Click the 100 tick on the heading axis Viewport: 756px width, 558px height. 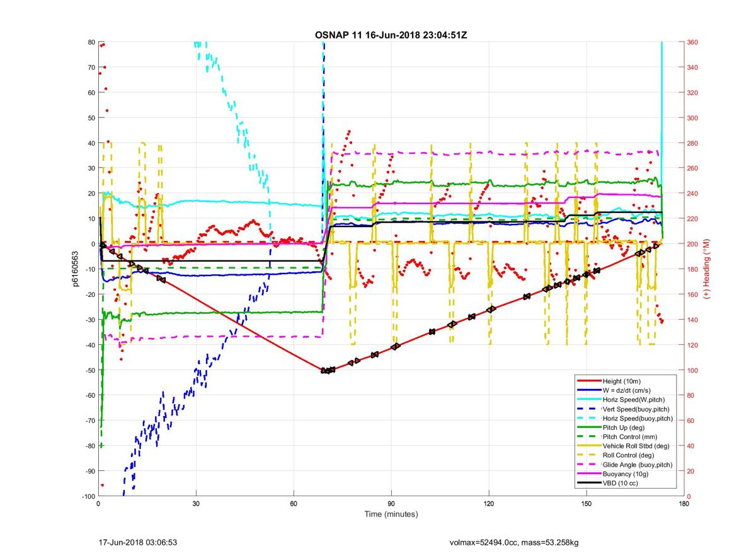coord(693,370)
